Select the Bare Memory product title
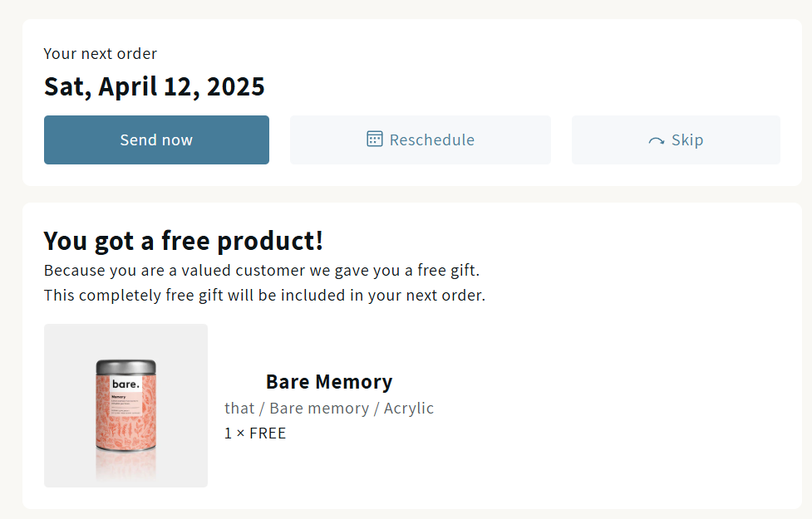This screenshot has height=519, width=812. click(329, 382)
